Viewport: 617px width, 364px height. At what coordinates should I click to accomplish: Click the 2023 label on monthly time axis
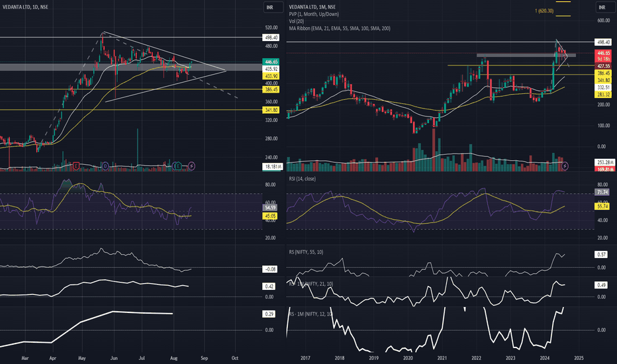[510, 358]
